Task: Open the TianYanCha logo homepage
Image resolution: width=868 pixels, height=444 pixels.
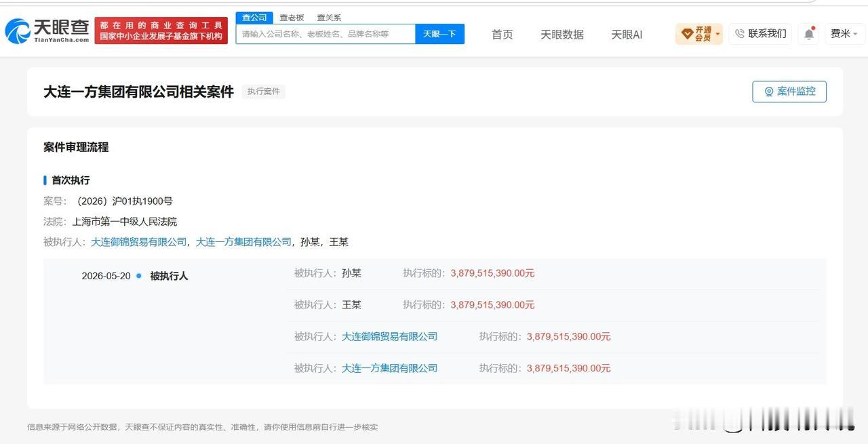Action: click(x=47, y=31)
